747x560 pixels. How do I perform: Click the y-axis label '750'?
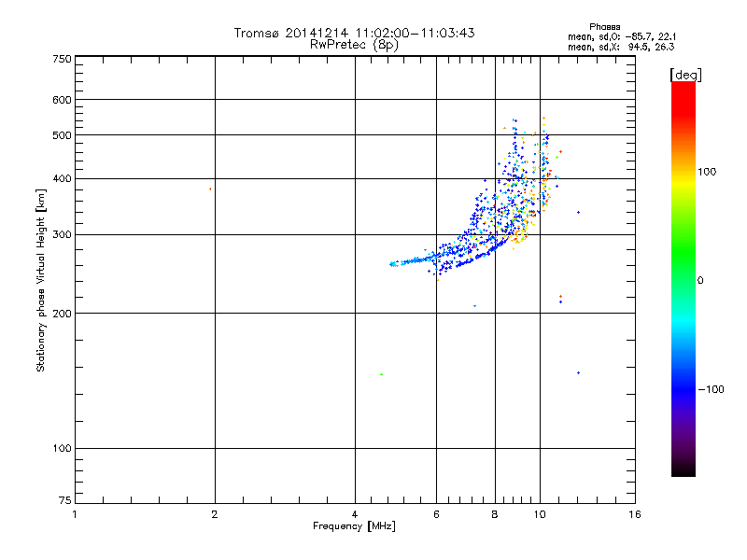pos(62,59)
